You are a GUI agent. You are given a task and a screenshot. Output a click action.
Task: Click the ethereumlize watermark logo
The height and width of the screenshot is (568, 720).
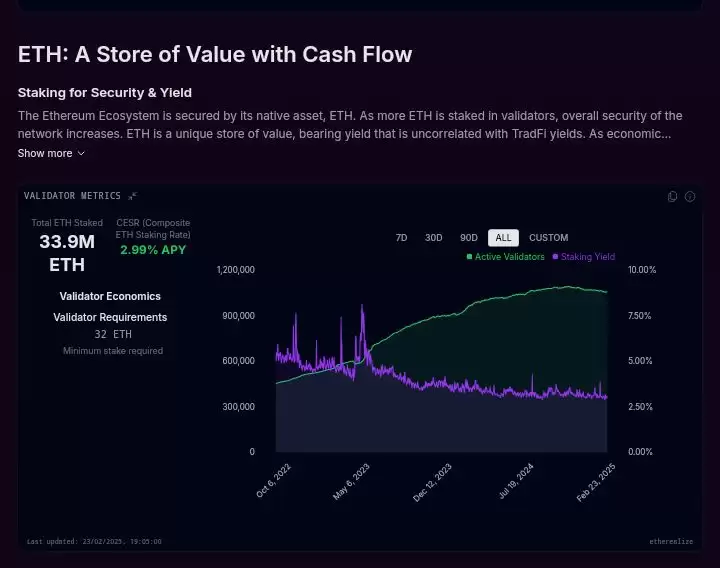click(670, 541)
